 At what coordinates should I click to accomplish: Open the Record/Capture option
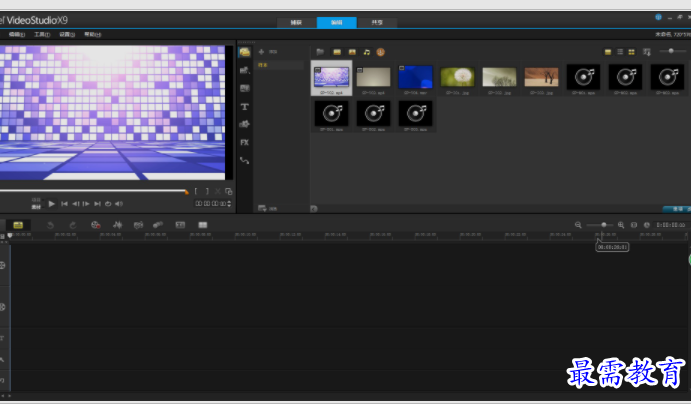96,225
